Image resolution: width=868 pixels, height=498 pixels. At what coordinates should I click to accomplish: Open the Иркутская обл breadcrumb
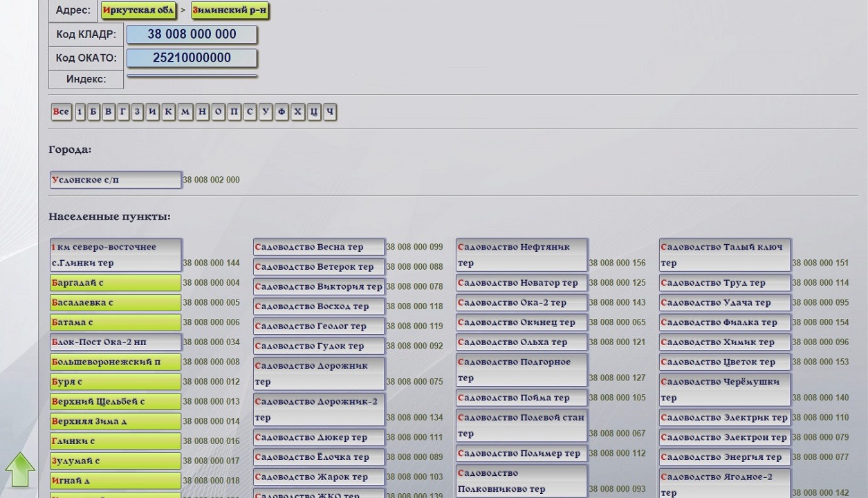(138, 10)
